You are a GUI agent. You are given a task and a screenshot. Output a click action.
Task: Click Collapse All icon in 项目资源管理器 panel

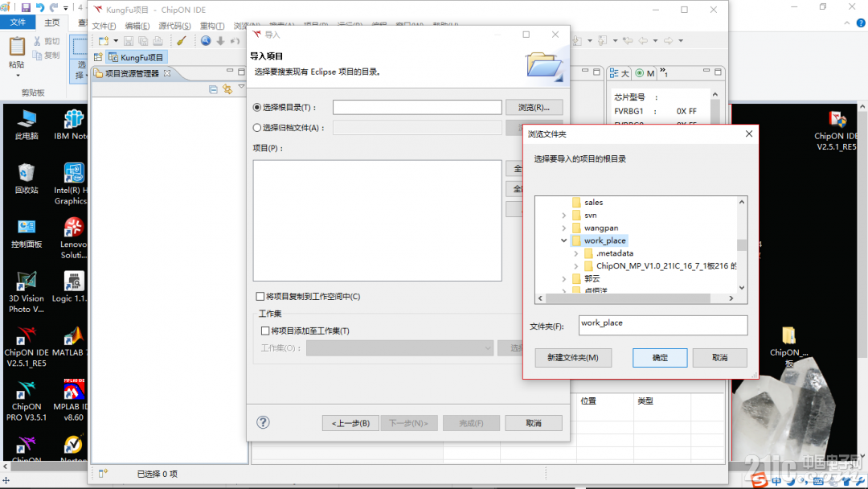(x=213, y=89)
